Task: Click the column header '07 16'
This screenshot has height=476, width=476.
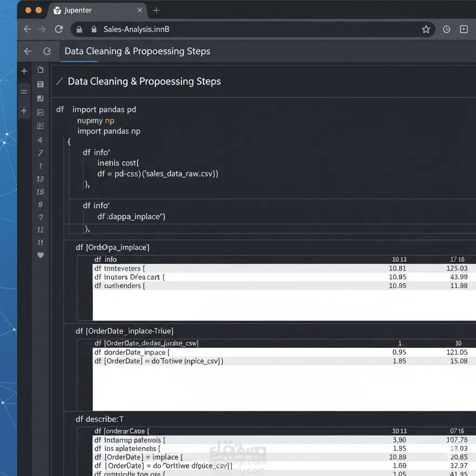Action: [457, 431]
